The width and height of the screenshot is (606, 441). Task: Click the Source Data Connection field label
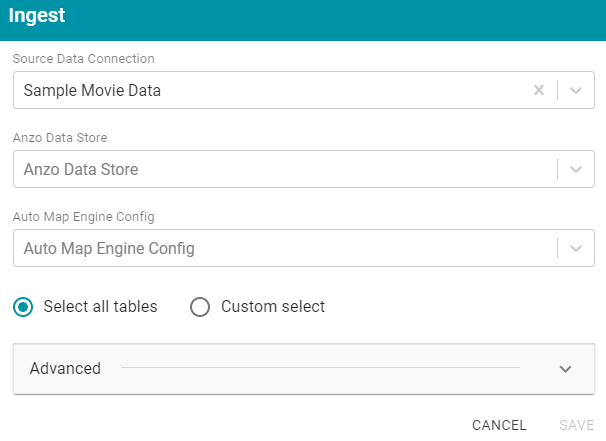point(83,59)
